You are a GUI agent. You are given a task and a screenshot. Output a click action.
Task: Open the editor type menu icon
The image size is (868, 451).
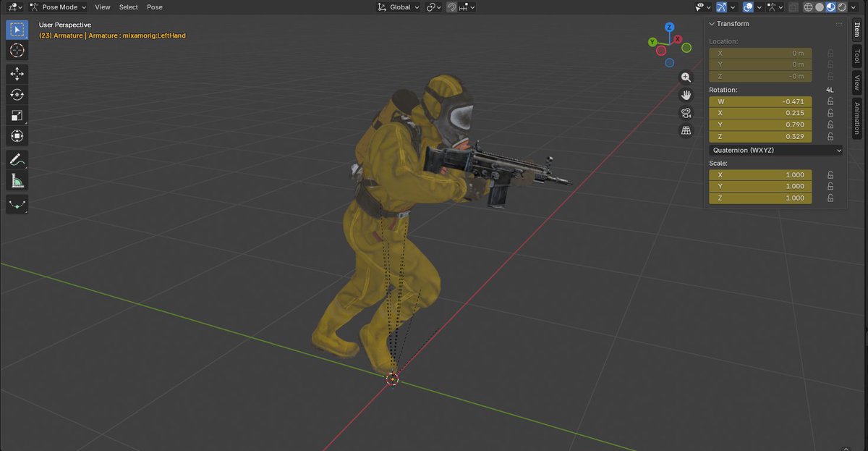click(x=13, y=7)
